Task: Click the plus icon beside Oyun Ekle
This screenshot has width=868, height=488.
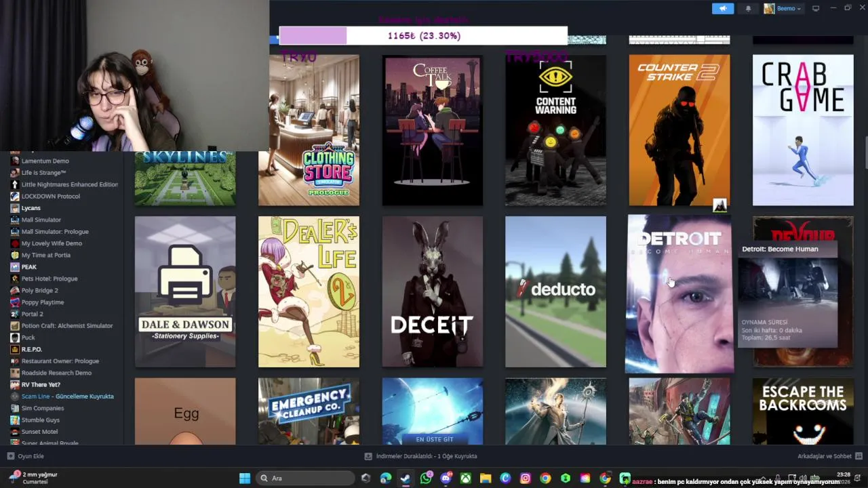Action: pyautogui.click(x=10, y=456)
